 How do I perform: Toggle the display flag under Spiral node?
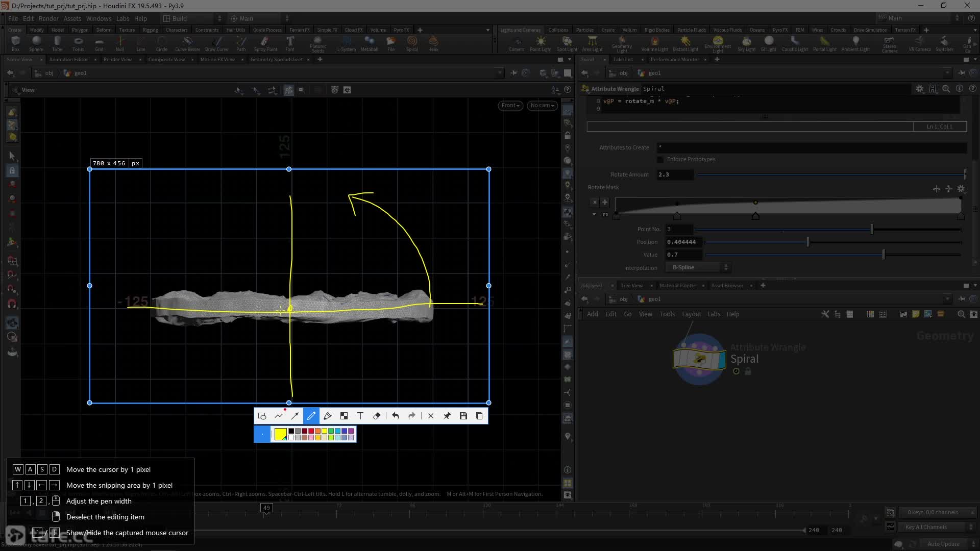pos(736,371)
